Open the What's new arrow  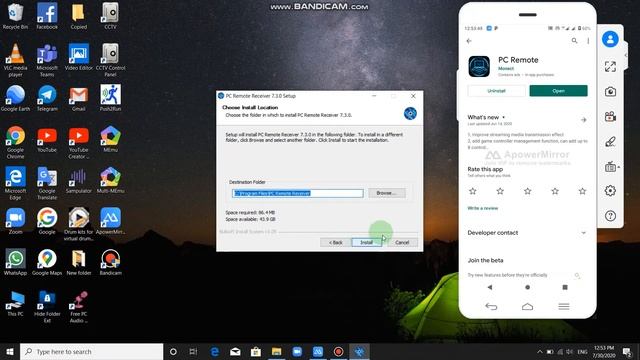(x=583, y=120)
